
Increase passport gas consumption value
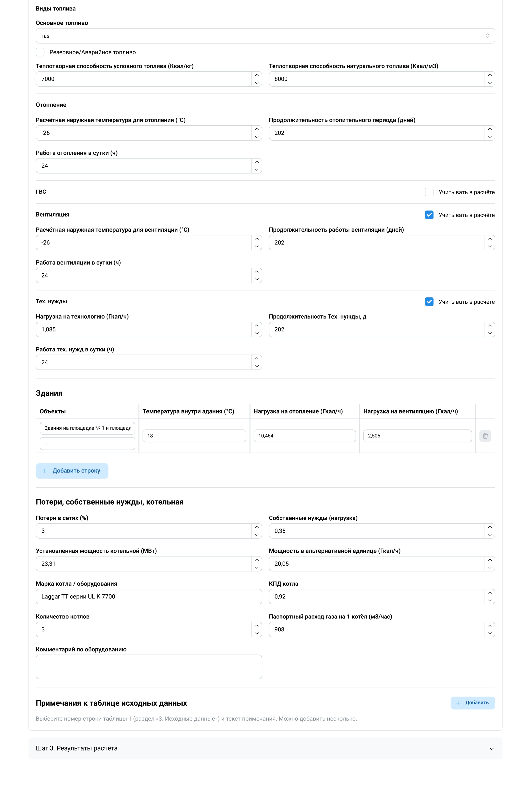[489, 626]
